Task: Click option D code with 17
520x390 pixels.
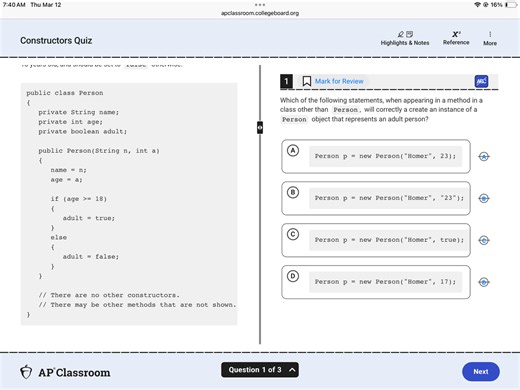Action: click(x=385, y=282)
